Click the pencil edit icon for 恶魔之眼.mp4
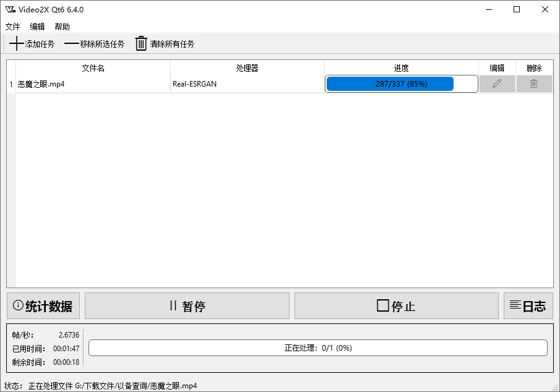 click(497, 84)
